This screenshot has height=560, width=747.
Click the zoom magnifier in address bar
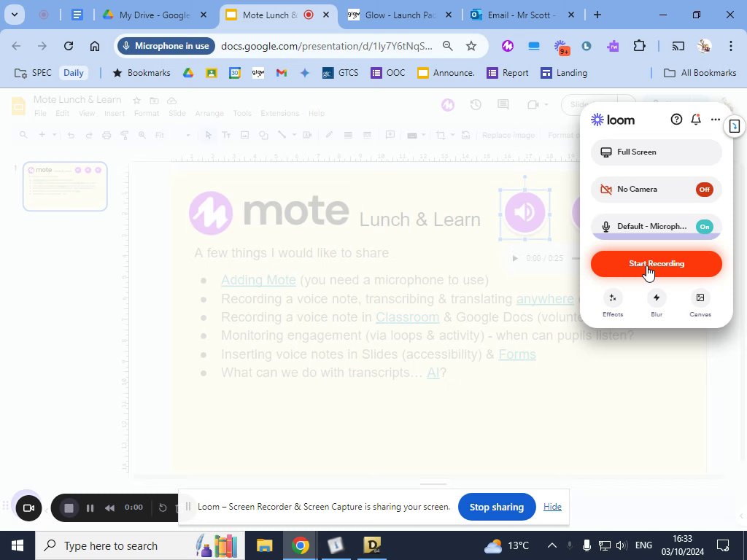pos(447,46)
